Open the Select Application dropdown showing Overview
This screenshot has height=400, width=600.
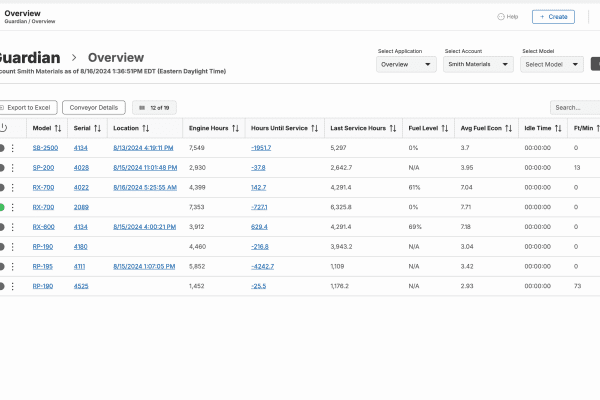point(406,64)
